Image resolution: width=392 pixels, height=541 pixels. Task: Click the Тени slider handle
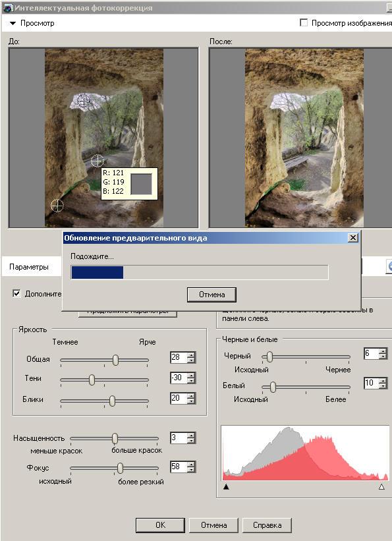point(92,380)
